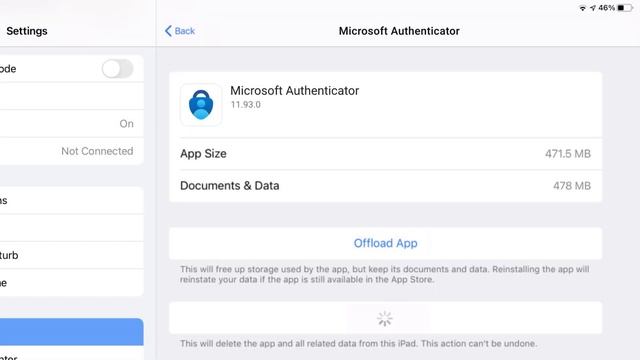640x360 pixels.
Task: Tap the location arrow status icon
Action: pyautogui.click(x=593, y=8)
